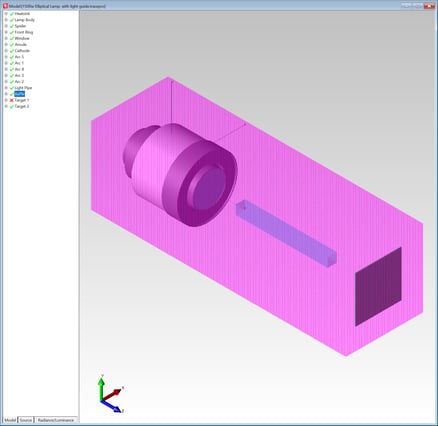Select the Arc 5 item in tree
The image size is (438, 426).
pos(19,57)
